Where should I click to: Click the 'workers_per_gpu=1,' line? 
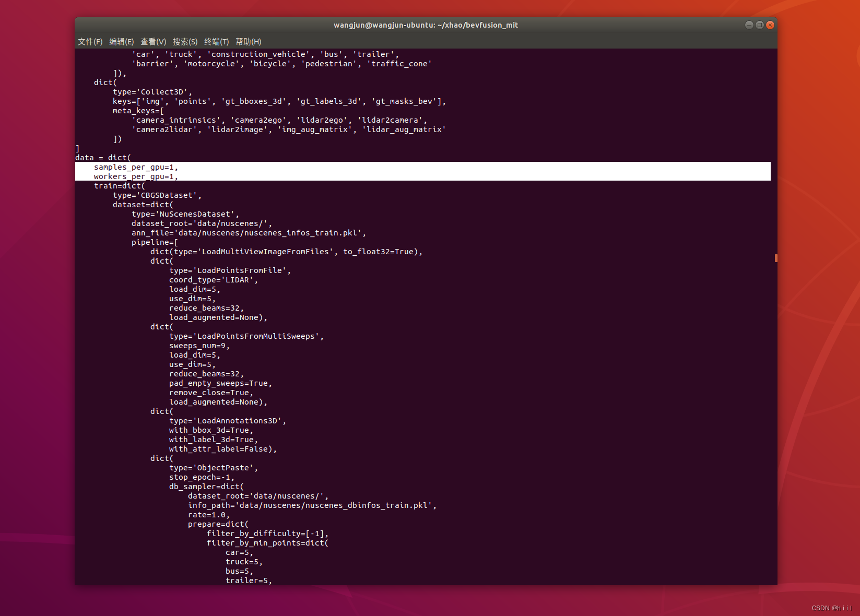136,176
